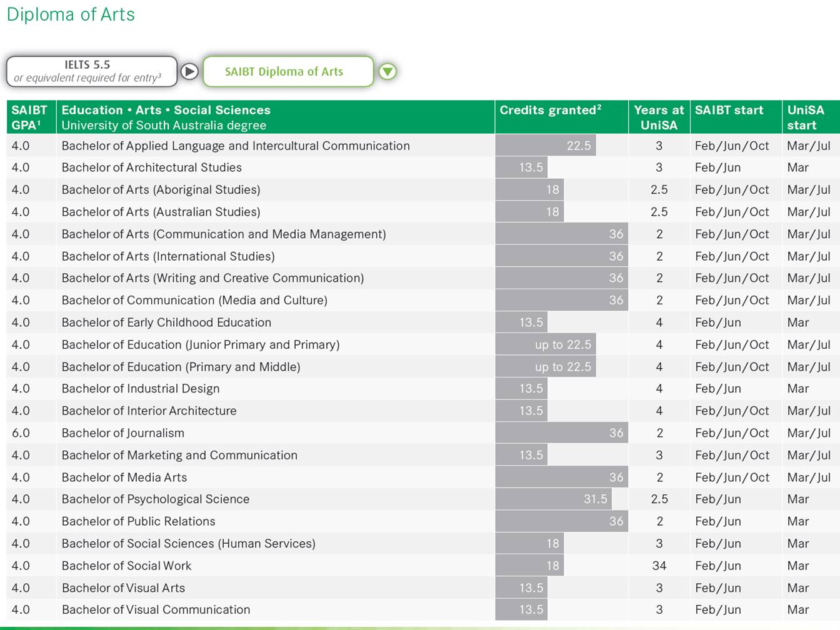Select Bachelor of Visual Communication
This screenshot has height=630, width=840.
click(x=156, y=610)
